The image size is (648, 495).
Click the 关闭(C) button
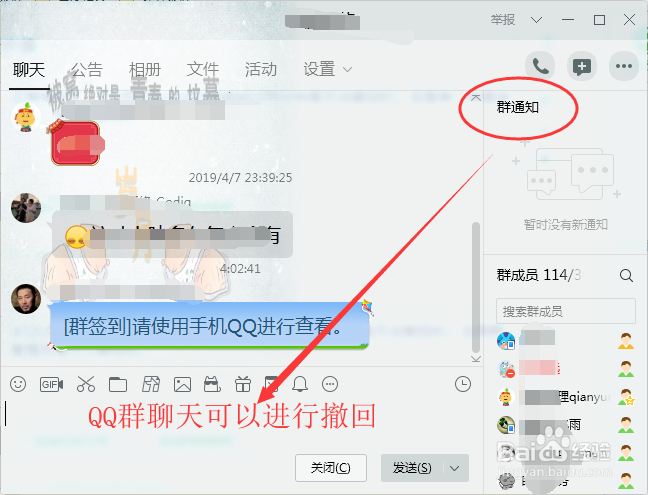pyautogui.click(x=331, y=468)
